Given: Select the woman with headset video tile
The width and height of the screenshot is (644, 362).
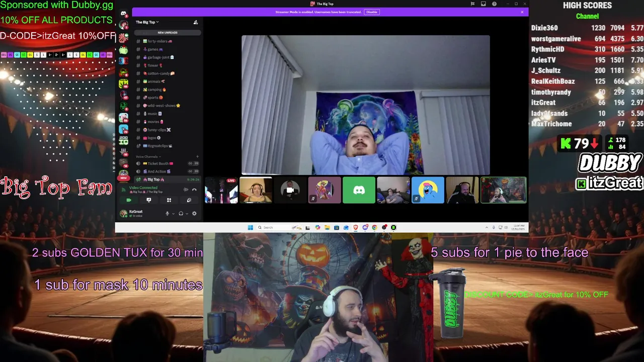Looking at the screenshot, I should coord(256,190).
